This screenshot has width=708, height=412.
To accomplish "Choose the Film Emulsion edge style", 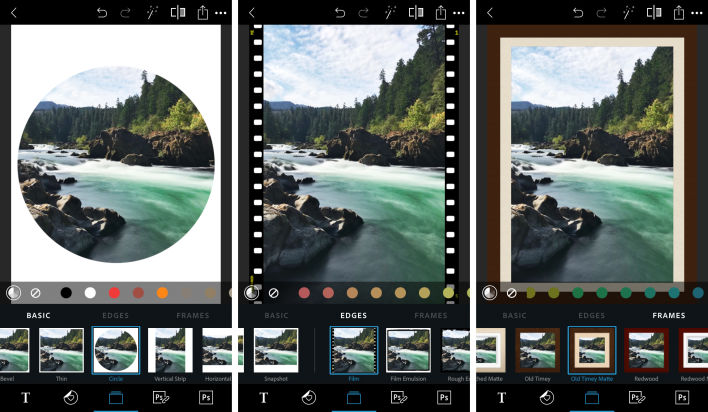I will (408, 350).
